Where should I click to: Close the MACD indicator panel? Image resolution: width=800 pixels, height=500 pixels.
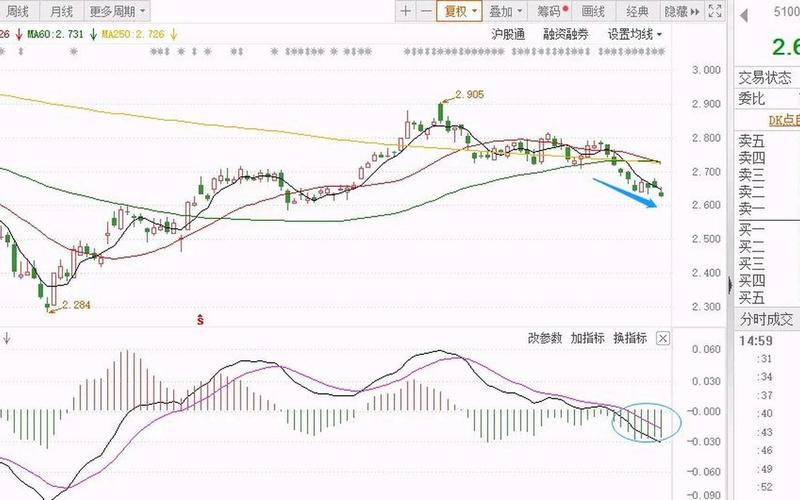663,338
